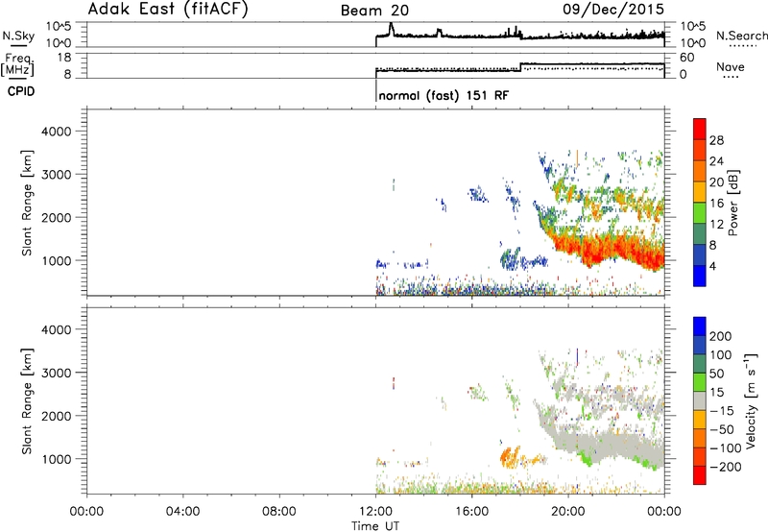Click the '08:00' time axis tick label

(279, 512)
